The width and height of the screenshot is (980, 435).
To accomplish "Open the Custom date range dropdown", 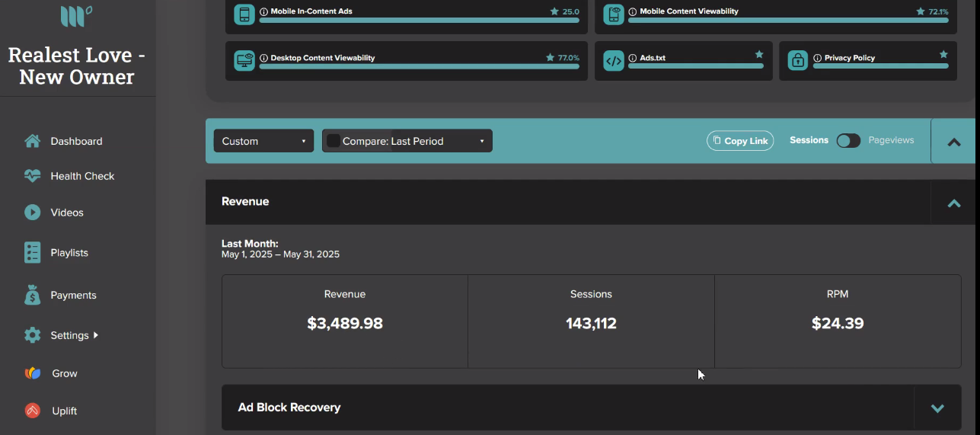I will point(263,141).
